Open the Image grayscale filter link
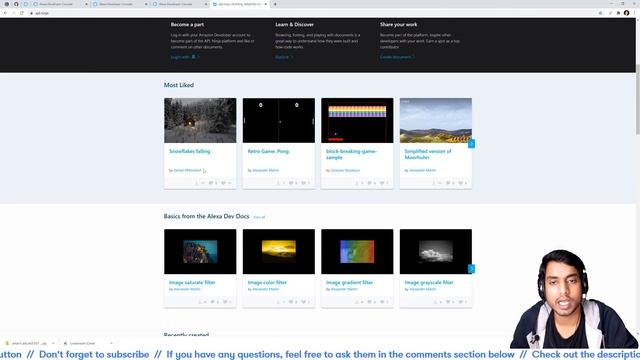This screenshot has height=360, width=640. point(429,282)
